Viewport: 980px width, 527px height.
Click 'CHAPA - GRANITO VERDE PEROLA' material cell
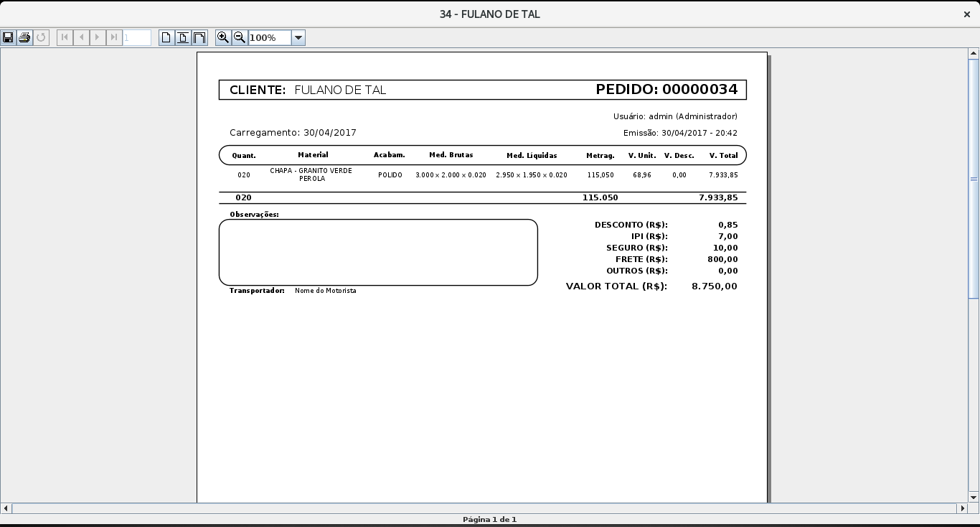point(311,174)
